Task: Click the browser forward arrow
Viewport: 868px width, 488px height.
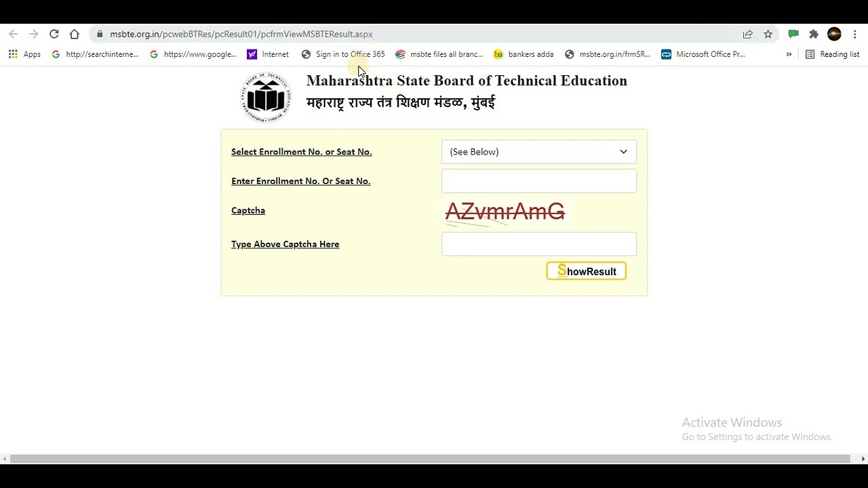Action: coord(33,34)
